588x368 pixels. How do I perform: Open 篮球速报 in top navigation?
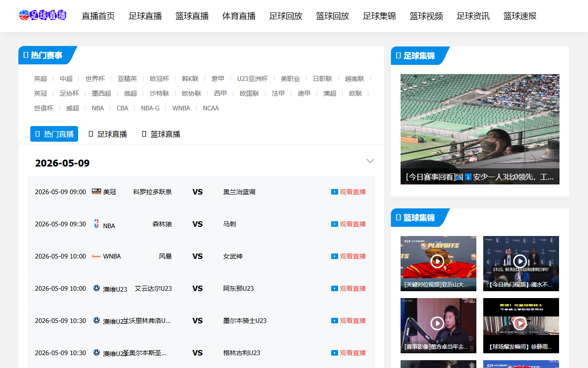coord(520,16)
